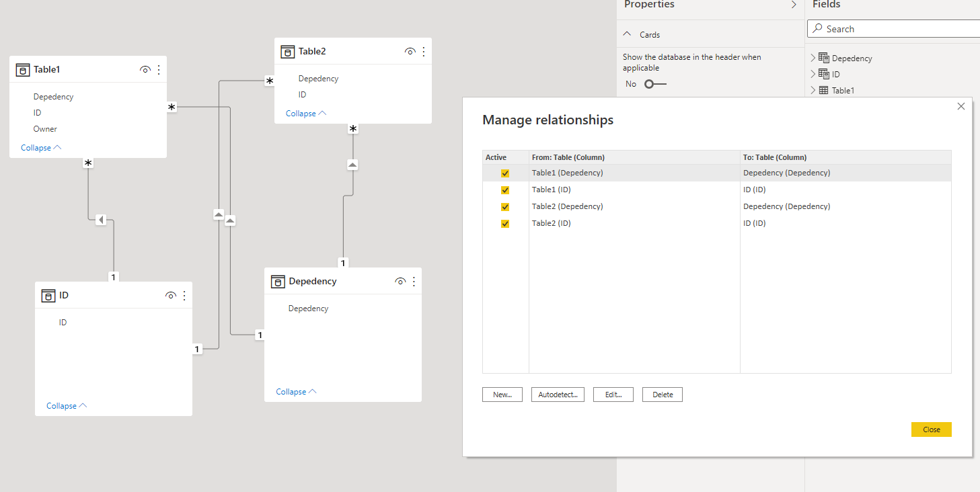
Task: Select the Table2 (Depedency) relationship row
Action: [x=717, y=206]
